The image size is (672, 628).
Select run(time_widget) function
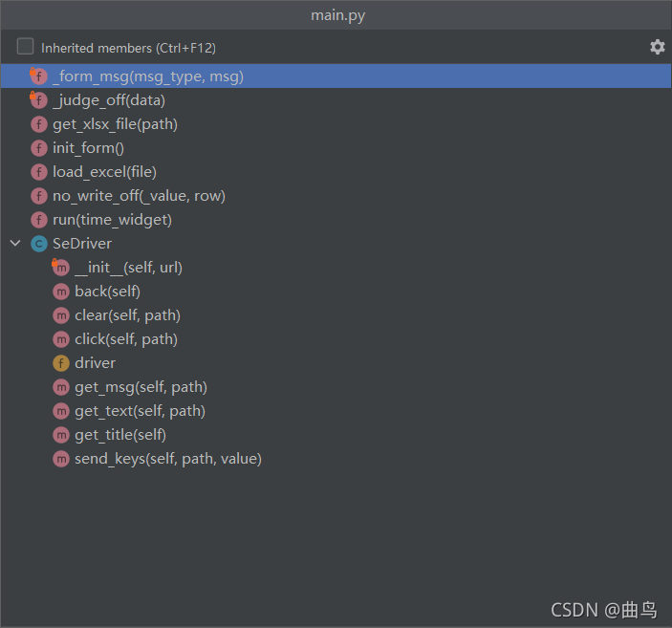(112, 220)
